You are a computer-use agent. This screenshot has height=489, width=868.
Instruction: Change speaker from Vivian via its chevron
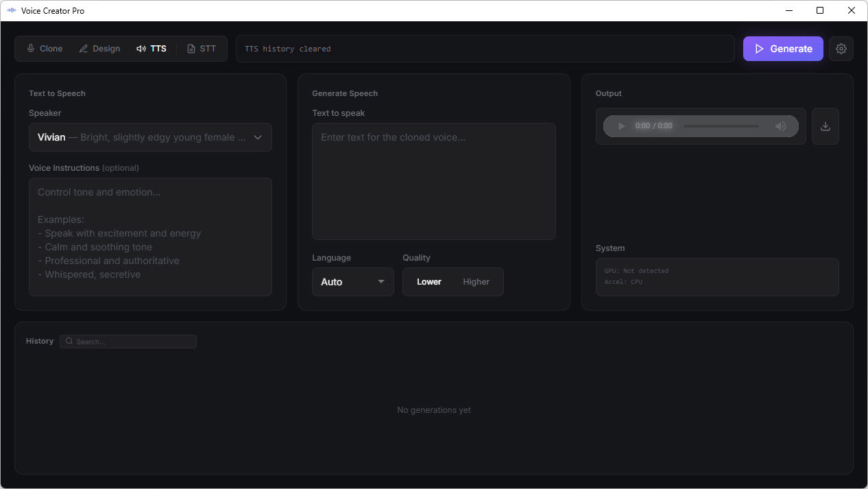click(258, 137)
